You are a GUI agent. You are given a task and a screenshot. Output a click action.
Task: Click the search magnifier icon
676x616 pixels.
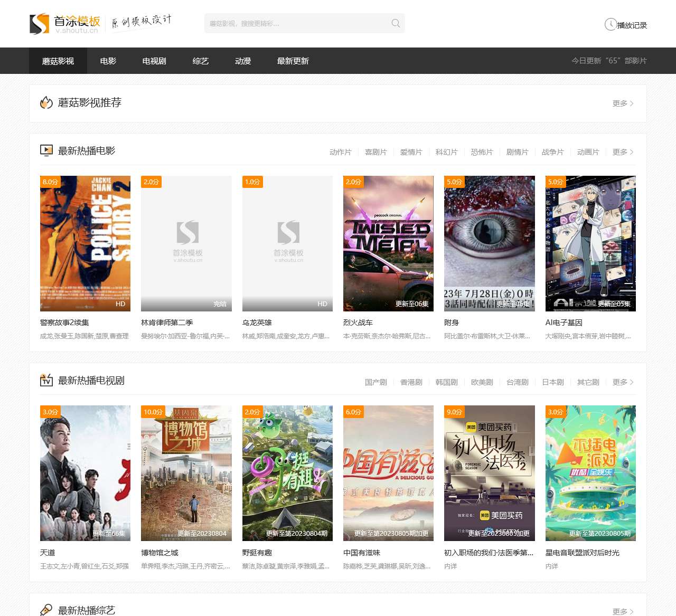tap(396, 23)
